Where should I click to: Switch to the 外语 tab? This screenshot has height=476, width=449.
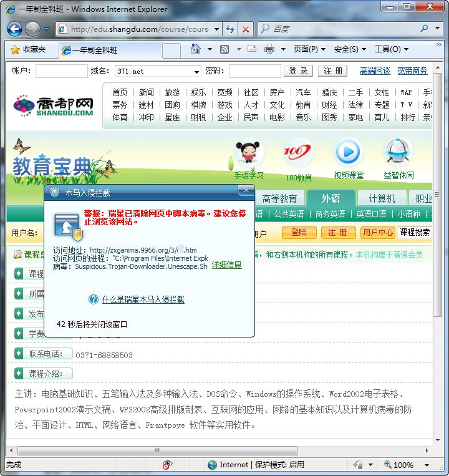(x=331, y=198)
